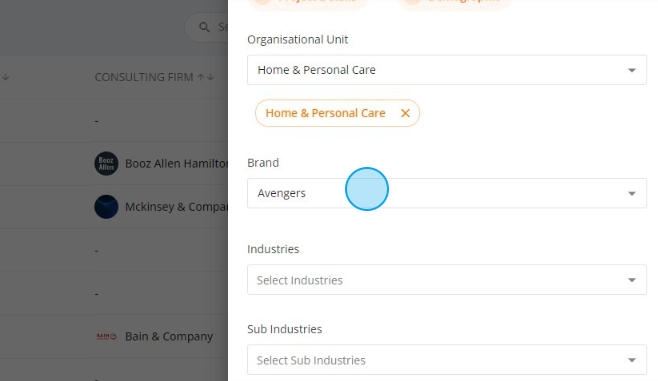Click the Select Sub Industries field
Image resolution: width=658 pixels, height=381 pixels.
click(447, 360)
